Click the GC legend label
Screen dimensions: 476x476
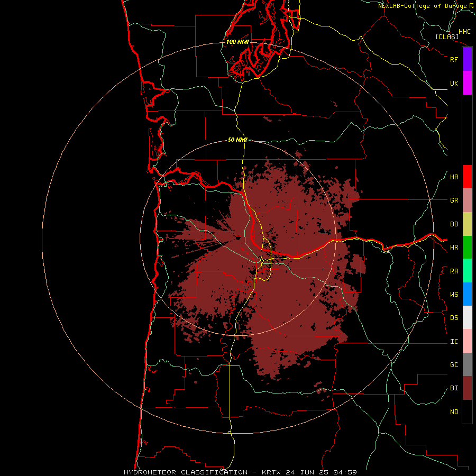click(454, 365)
